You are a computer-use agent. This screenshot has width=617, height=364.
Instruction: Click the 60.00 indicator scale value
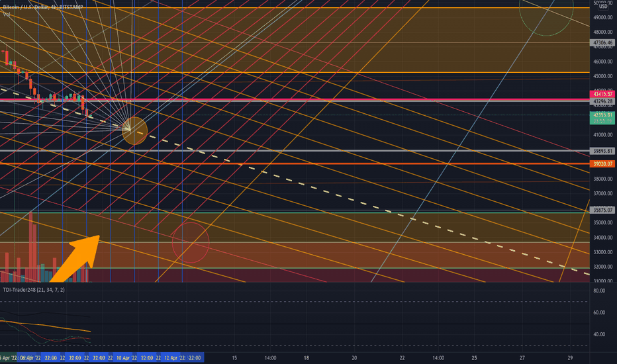coord(599,312)
